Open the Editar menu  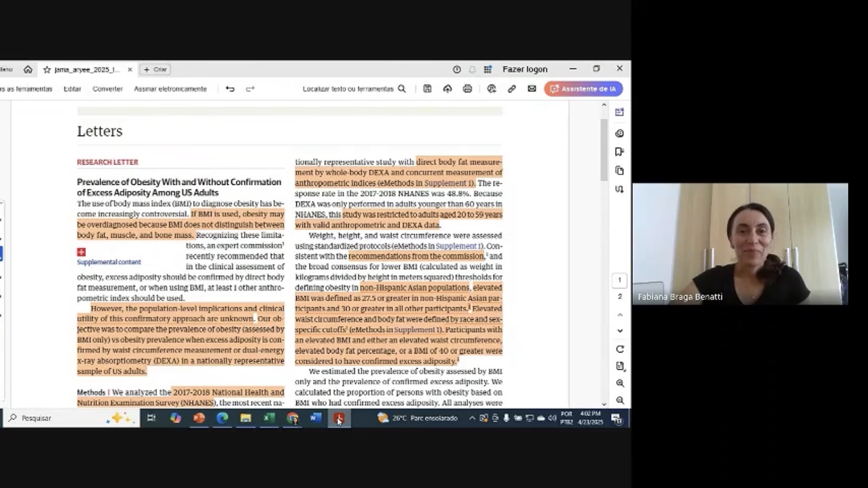pos(72,89)
